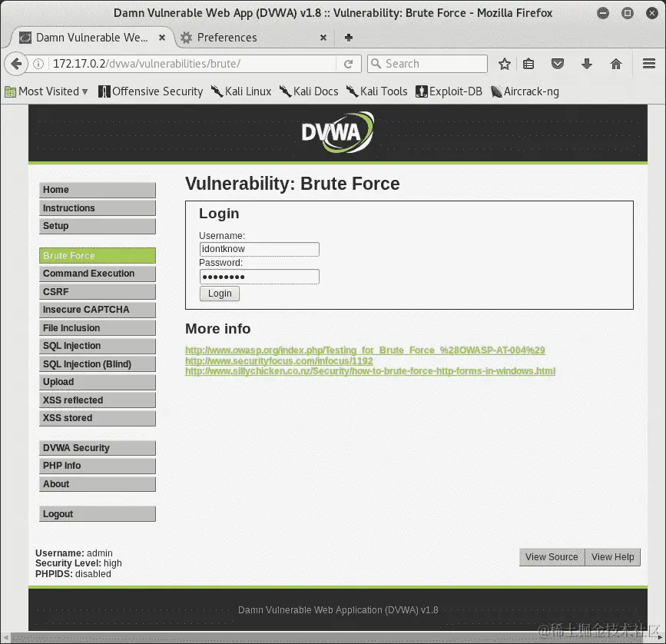
Task: Show bookmarks list icon in toolbar
Action: (528, 64)
